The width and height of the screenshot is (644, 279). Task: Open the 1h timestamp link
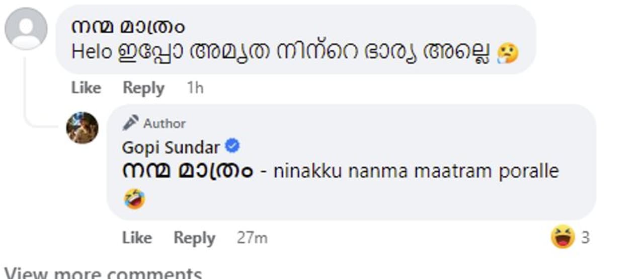(195, 88)
